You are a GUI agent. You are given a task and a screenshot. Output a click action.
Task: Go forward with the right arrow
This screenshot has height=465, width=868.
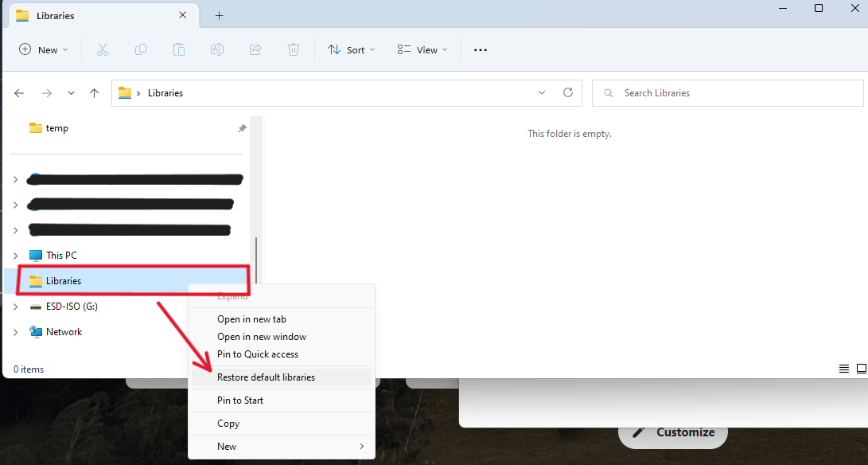pos(47,93)
